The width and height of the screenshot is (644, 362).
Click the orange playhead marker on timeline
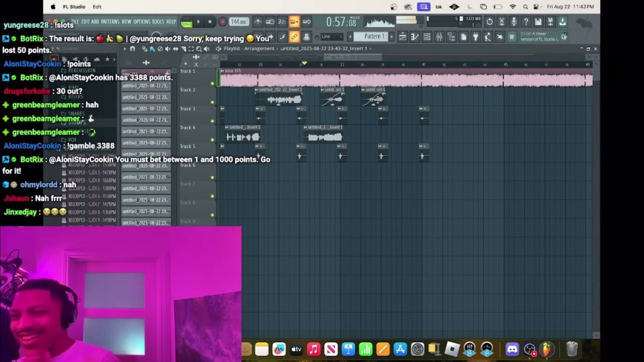[304, 63]
